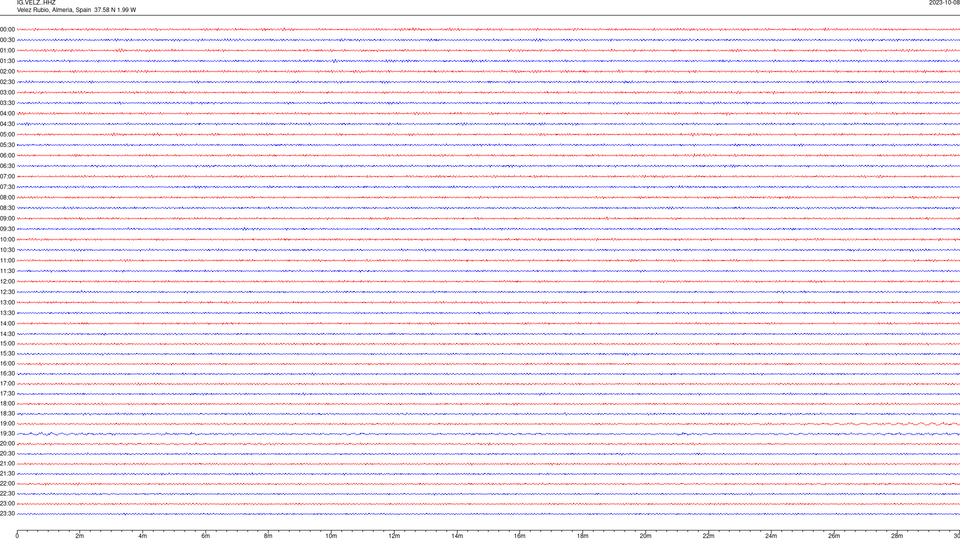Click the 03:00 time label
This screenshot has width=960, height=540.
pos(7,92)
